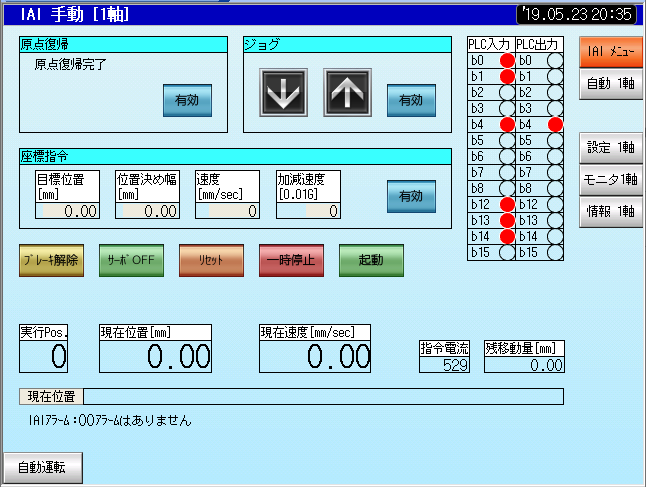
Task: Click PLC入力 b6 indicator lamp
Action: (x=507, y=157)
